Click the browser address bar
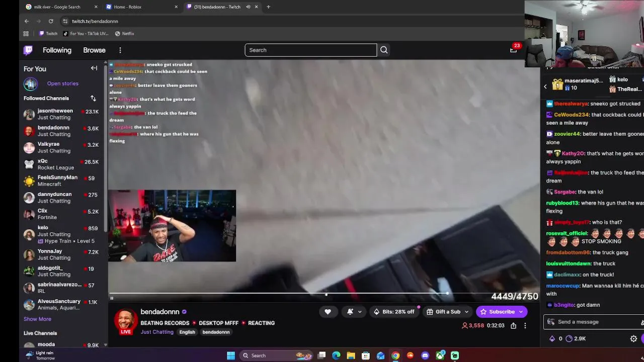Image resolution: width=644 pixels, height=362 pixels. click(292, 21)
